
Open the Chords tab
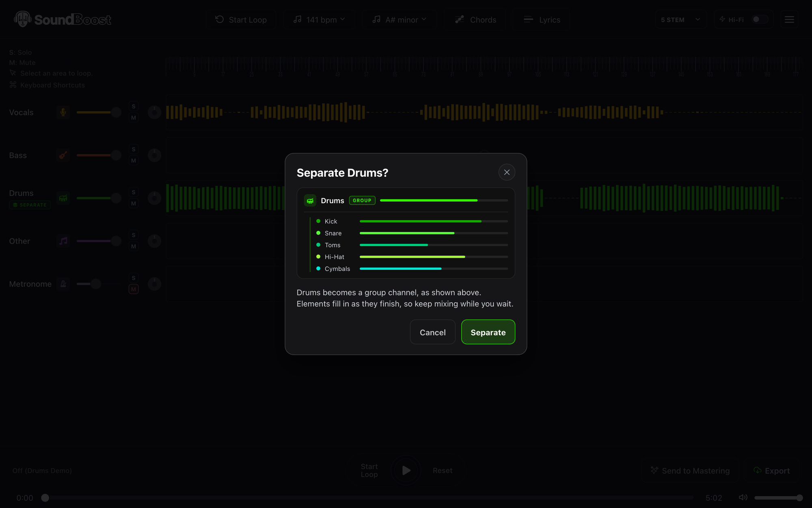(475, 20)
